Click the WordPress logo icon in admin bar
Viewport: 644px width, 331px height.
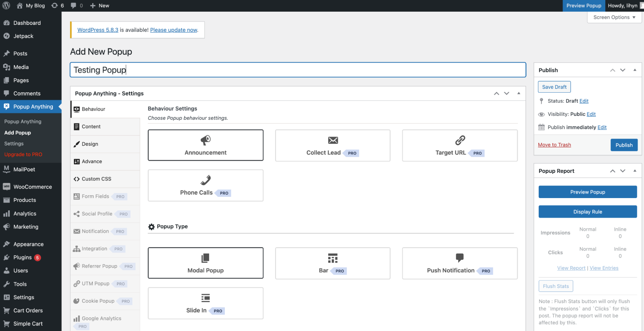6,5
